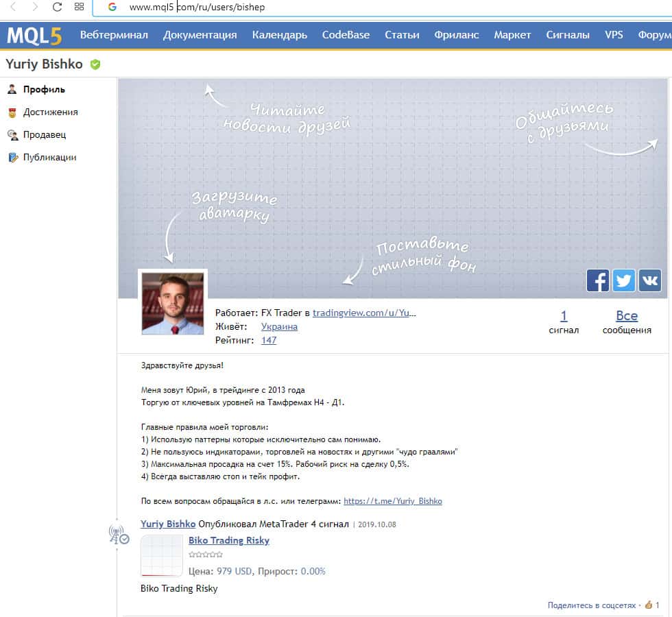The width and height of the screenshot is (672, 617).
Task: Open Достижения in the sidebar
Action: (x=51, y=112)
